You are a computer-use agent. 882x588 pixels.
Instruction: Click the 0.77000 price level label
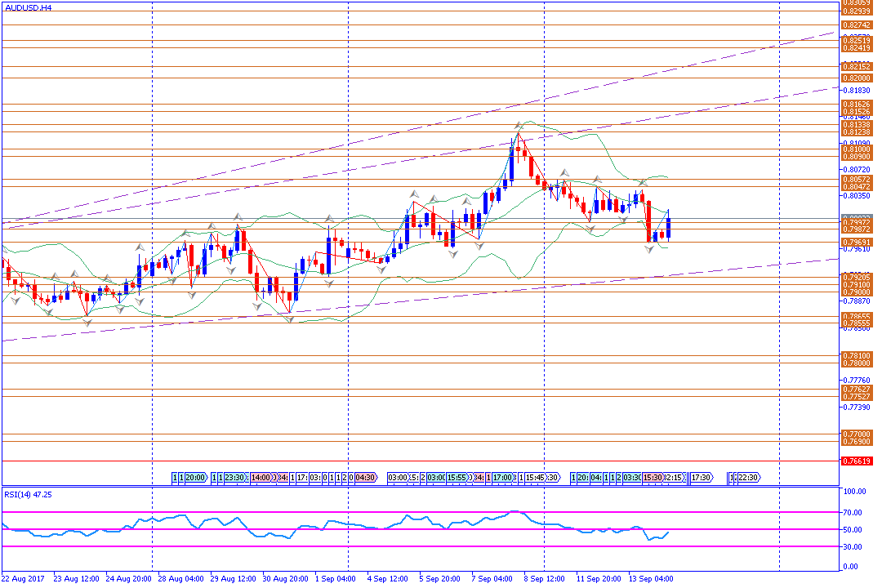coord(856,434)
